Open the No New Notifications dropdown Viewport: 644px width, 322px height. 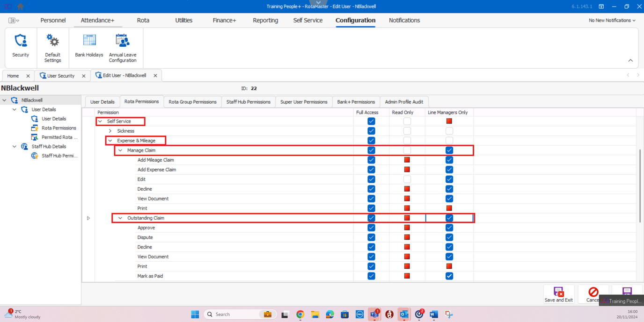612,21
